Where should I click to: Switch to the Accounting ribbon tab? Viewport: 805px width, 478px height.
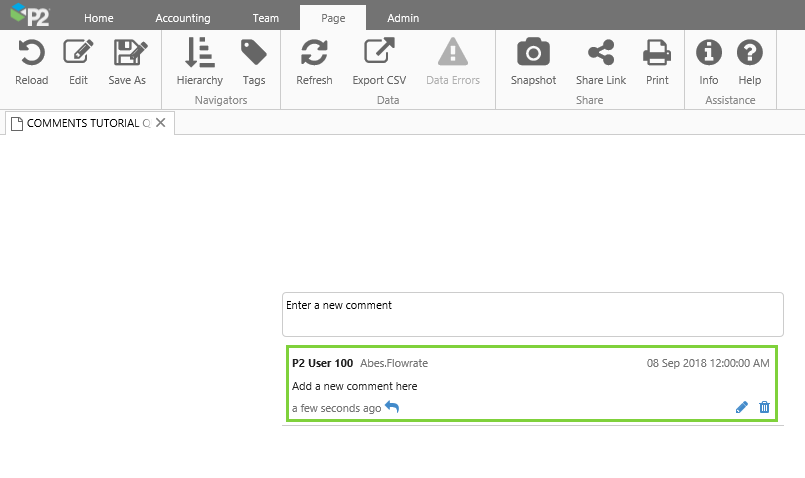pos(183,18)
